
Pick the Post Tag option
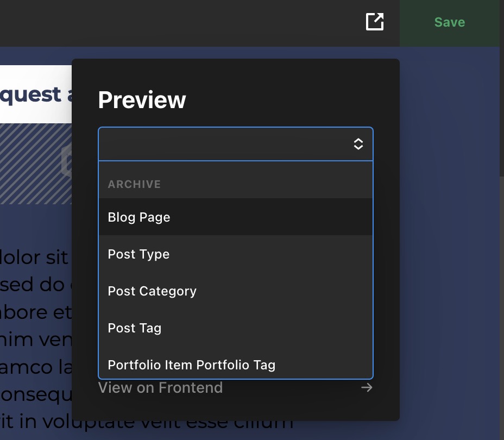[x=236, y=328]
